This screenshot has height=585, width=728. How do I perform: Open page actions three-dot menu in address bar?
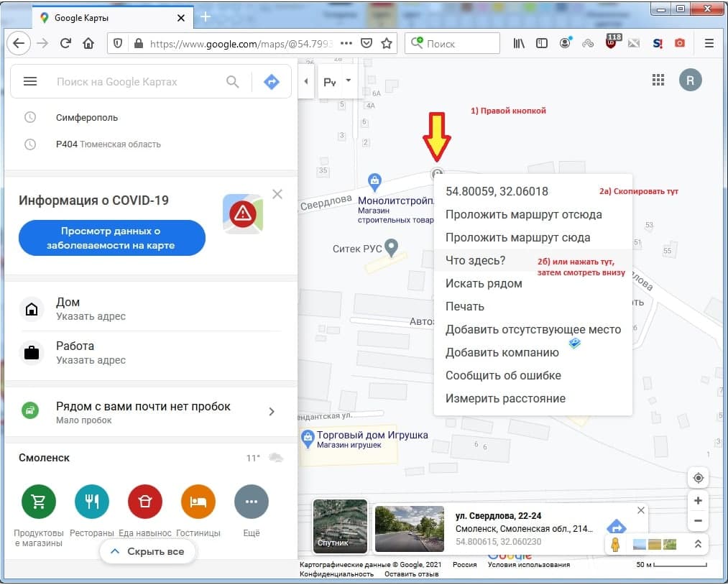click(346, 44)
